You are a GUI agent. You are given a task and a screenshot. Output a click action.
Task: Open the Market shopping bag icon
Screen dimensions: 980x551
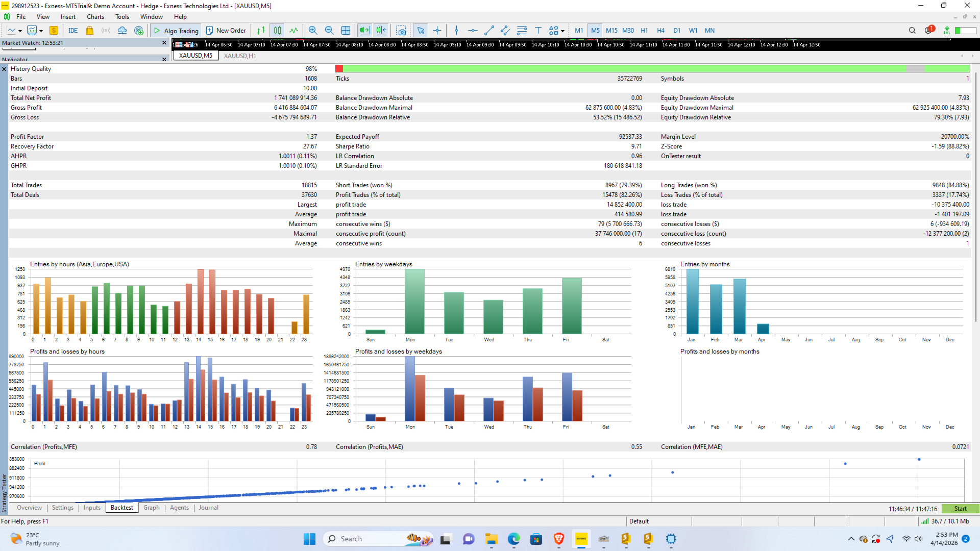90,31
